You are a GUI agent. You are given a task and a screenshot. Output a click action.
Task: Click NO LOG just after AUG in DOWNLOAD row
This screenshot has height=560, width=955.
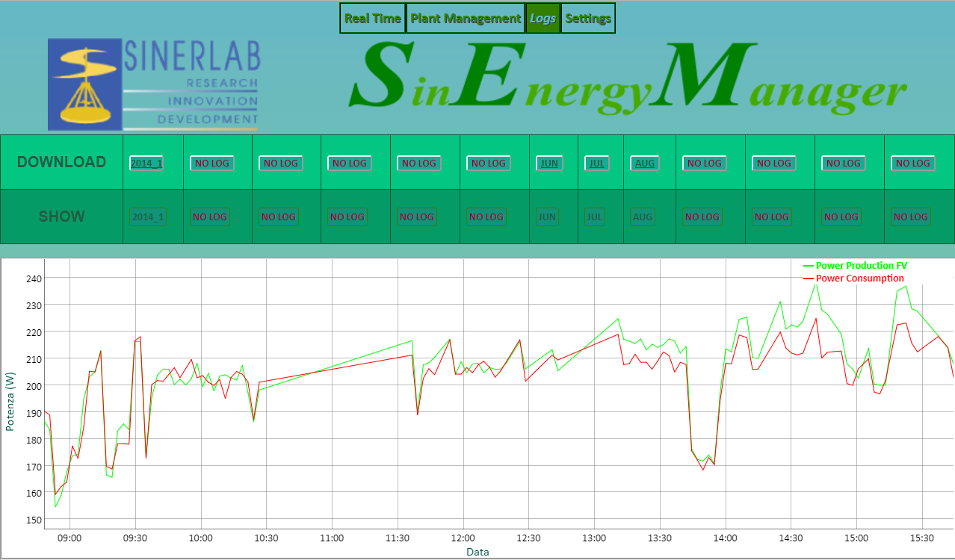[704, 163]
